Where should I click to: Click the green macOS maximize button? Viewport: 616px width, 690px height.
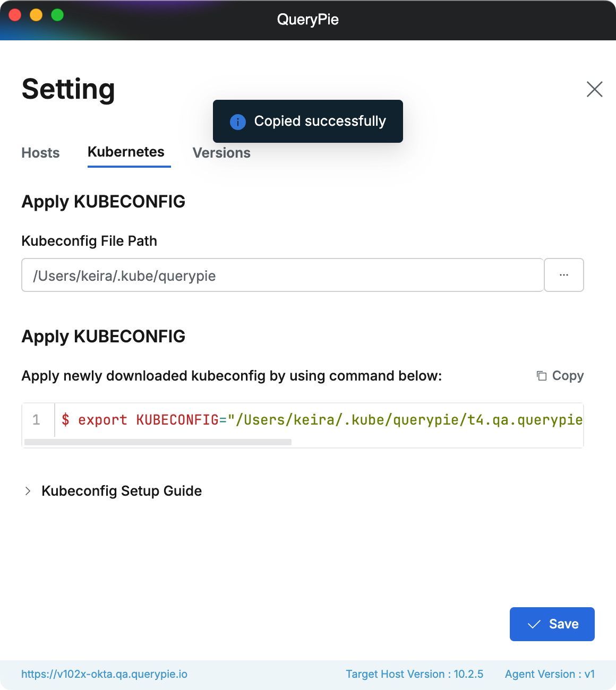[57, 15]
